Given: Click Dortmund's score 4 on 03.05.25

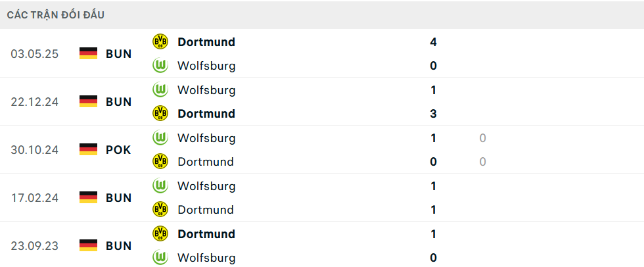Looking at the screenshot, I should coord(433,42).
